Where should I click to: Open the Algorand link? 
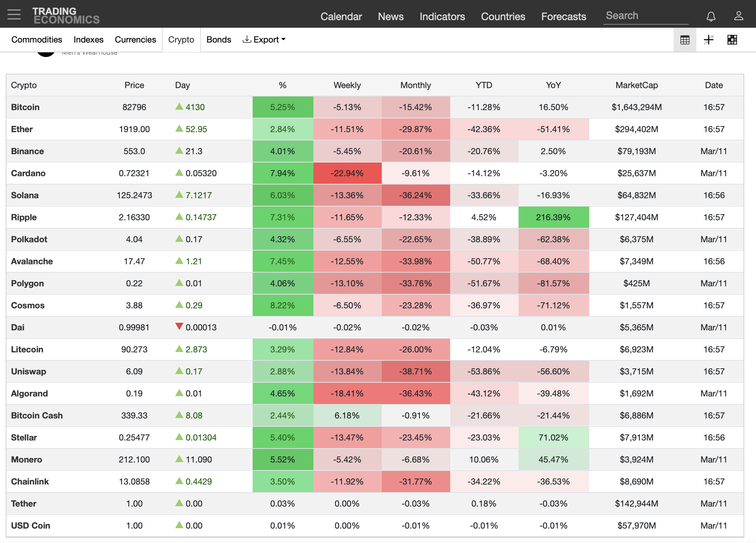[x=29, y=393]
